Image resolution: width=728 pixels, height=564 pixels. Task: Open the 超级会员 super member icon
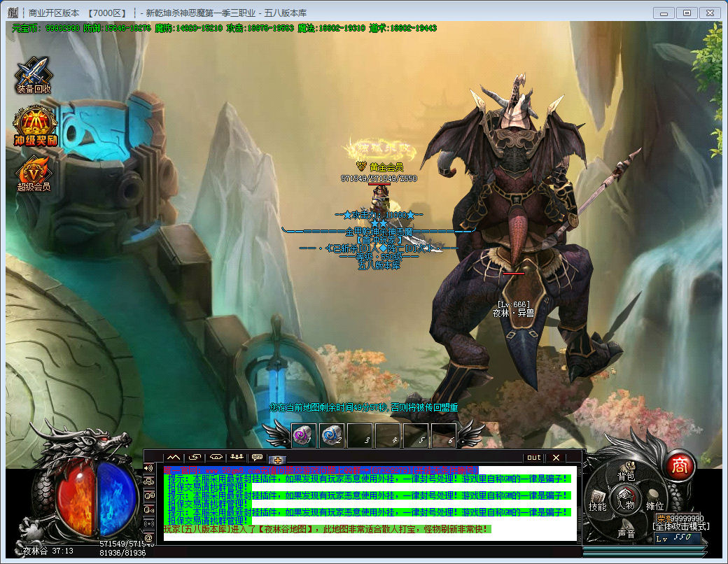[34, 174]
